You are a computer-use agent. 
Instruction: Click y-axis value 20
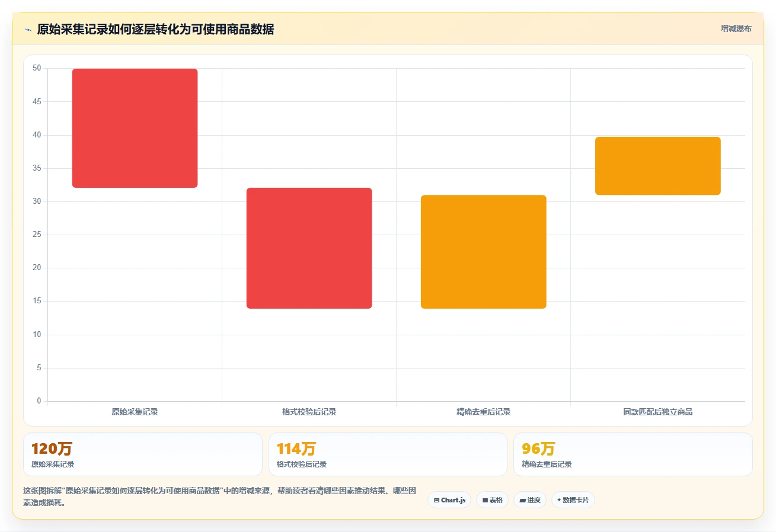point(37,268)
